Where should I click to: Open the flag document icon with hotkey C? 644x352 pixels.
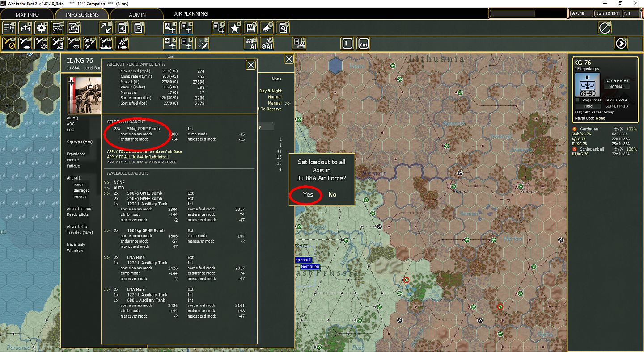pos(138,28)
